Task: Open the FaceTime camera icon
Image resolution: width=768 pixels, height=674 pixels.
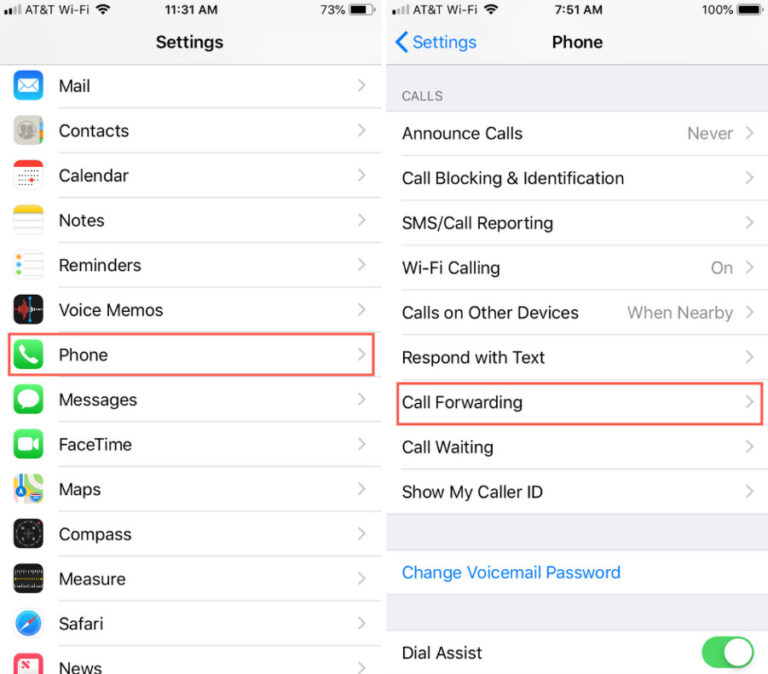Action: pos(28,444)
